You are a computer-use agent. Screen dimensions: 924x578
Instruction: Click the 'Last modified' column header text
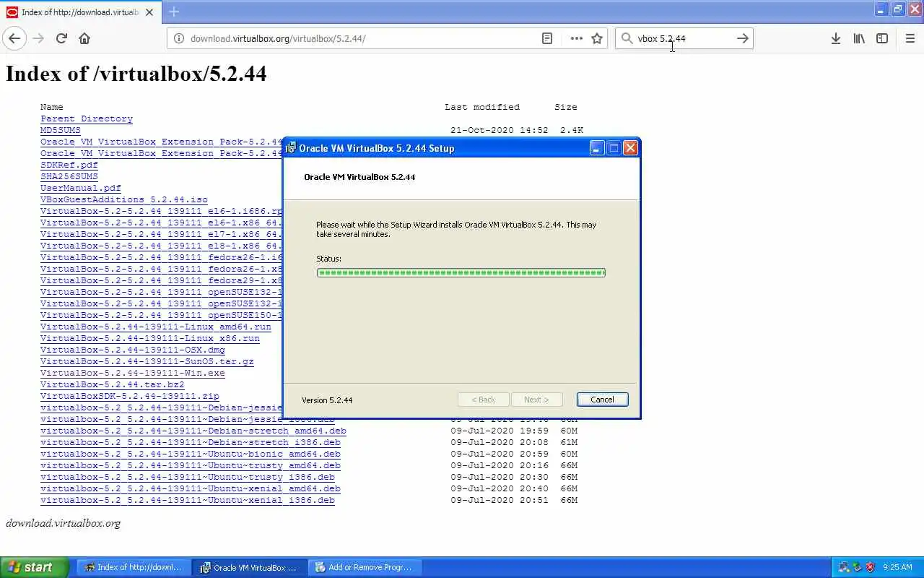(x=482, y=107)
